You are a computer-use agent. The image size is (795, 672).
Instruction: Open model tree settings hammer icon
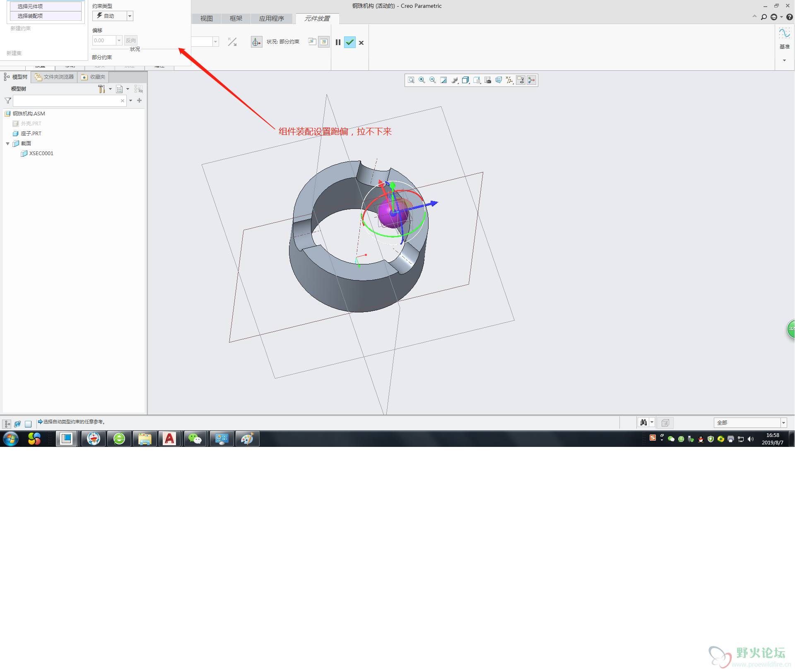101,89
